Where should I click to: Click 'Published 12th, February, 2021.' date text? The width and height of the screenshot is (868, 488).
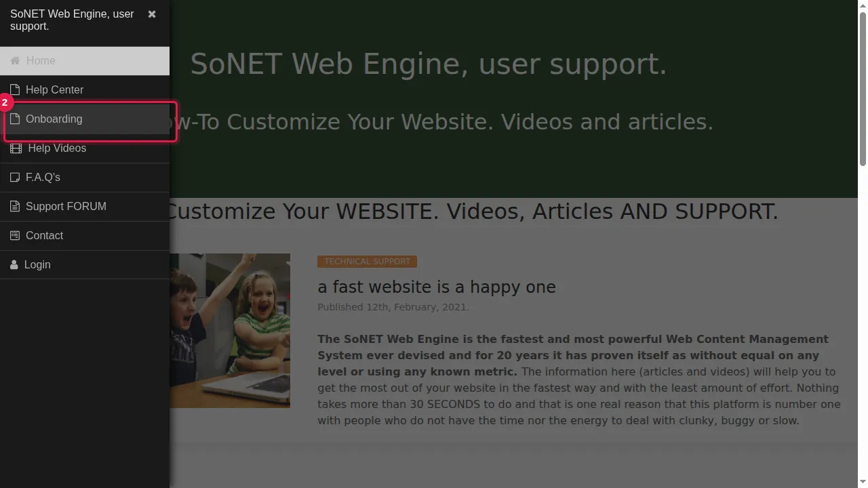tap(393, 307)
